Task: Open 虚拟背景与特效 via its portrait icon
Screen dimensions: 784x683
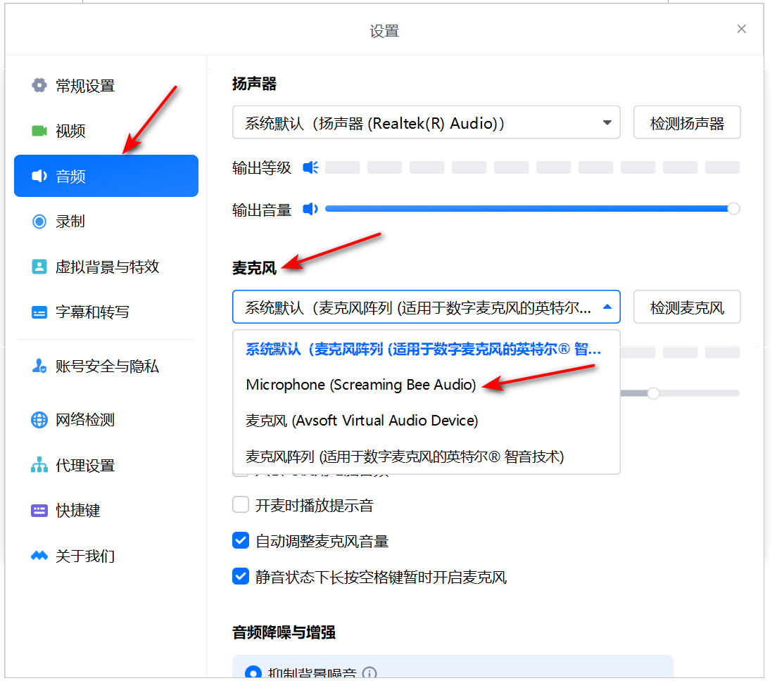Action: tap(39, 267)
